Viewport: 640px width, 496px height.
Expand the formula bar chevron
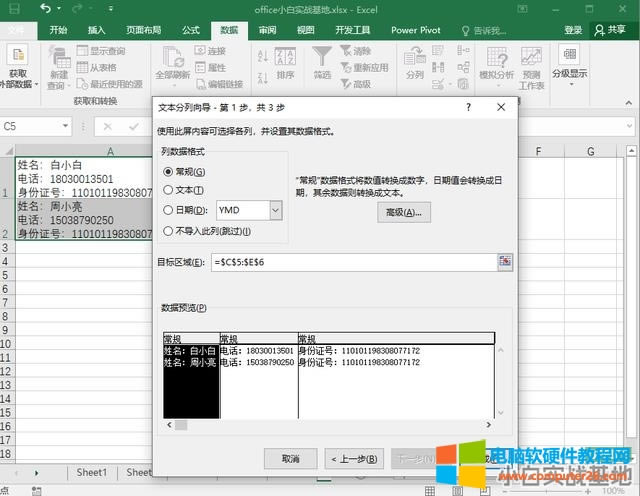[630, 126]
